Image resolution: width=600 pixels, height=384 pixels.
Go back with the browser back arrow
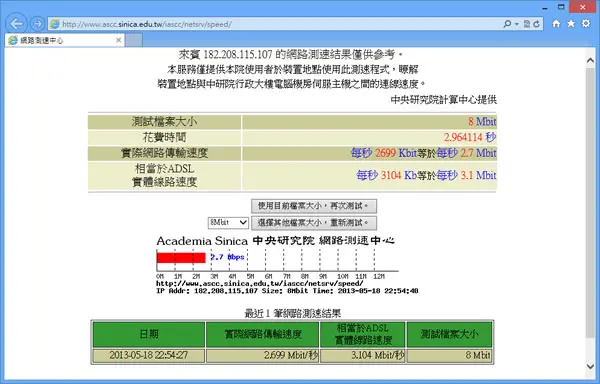(16, 24)
